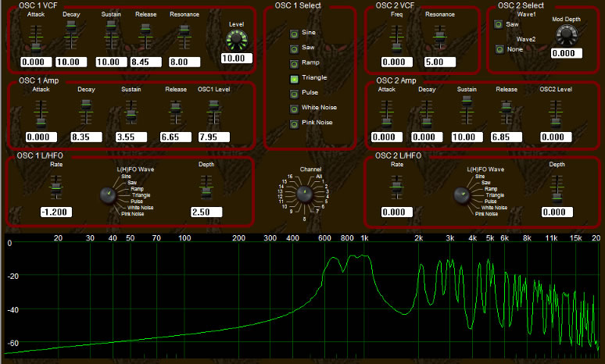
Task: Toggle OSC 2 Wave1 Saw button
Action: [x=499, y=24]
